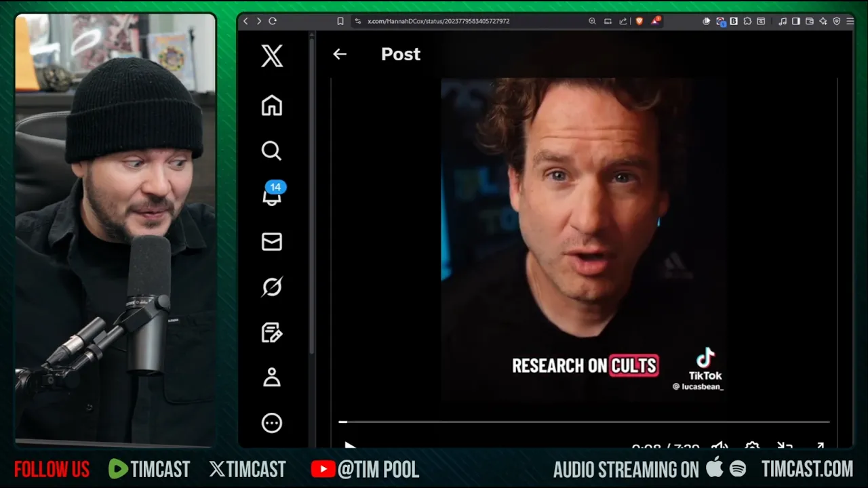The image size is (868, 488).
Task: Click the compose notes icon in sidebar
Action: [272, 332]
